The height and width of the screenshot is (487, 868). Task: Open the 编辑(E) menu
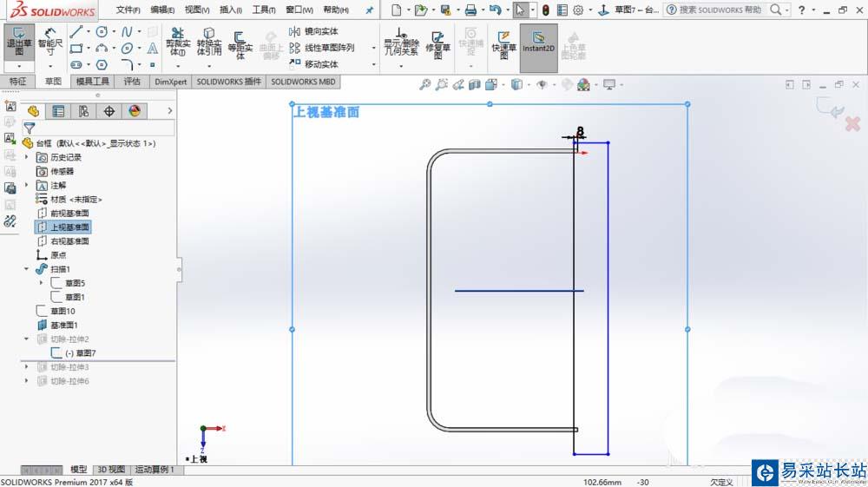tap(162, 10)
